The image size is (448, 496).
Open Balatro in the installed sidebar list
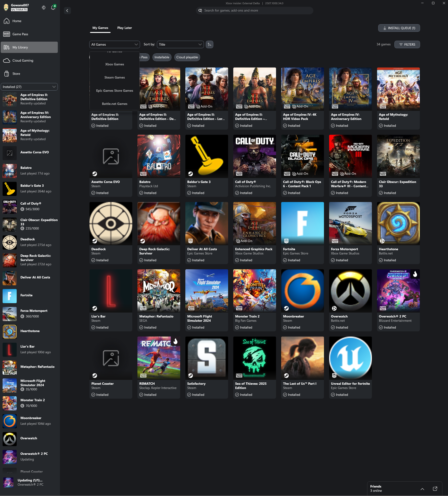point(29,171)
